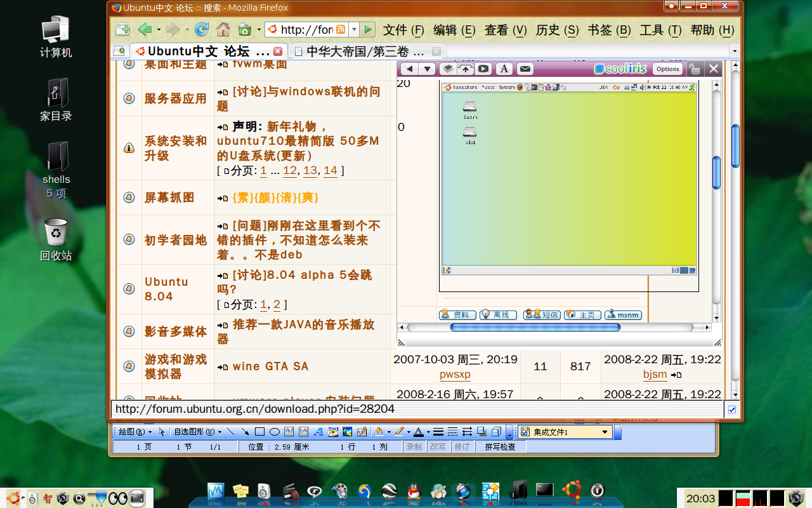Screen dimensions: 812x508
Task: Select the ellipse drawing tool
Action: (x=274, y=432)
